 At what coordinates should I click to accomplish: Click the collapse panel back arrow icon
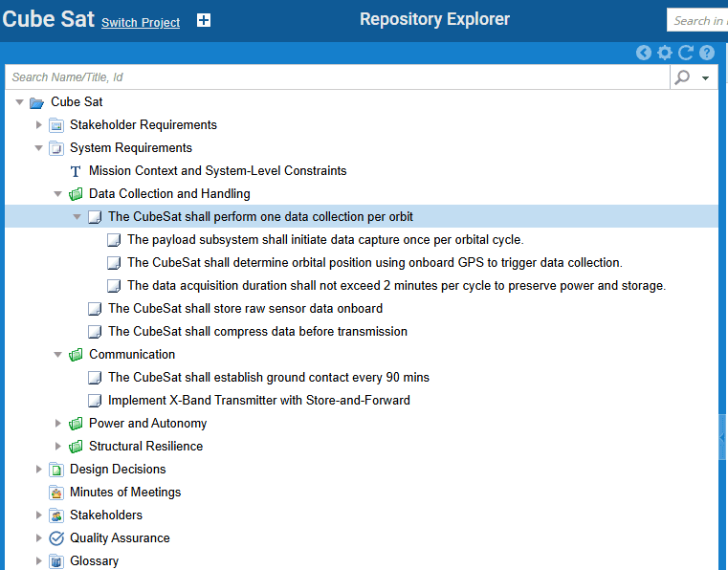[644, 54]
